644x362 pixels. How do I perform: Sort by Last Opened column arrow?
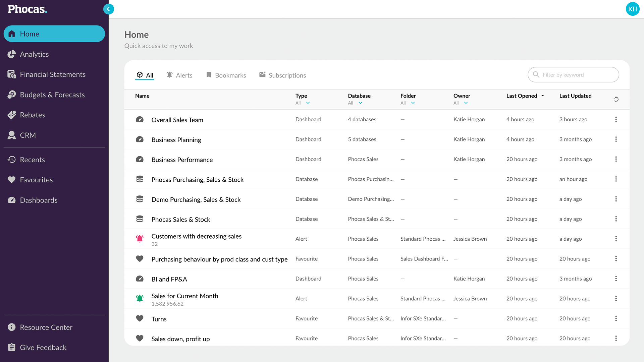(542, 96)
